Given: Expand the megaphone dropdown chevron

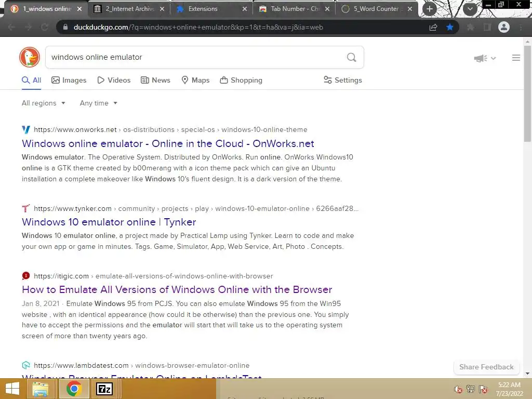Looking at the screenshot, I should pyautogui.click(x=494, y=58).
